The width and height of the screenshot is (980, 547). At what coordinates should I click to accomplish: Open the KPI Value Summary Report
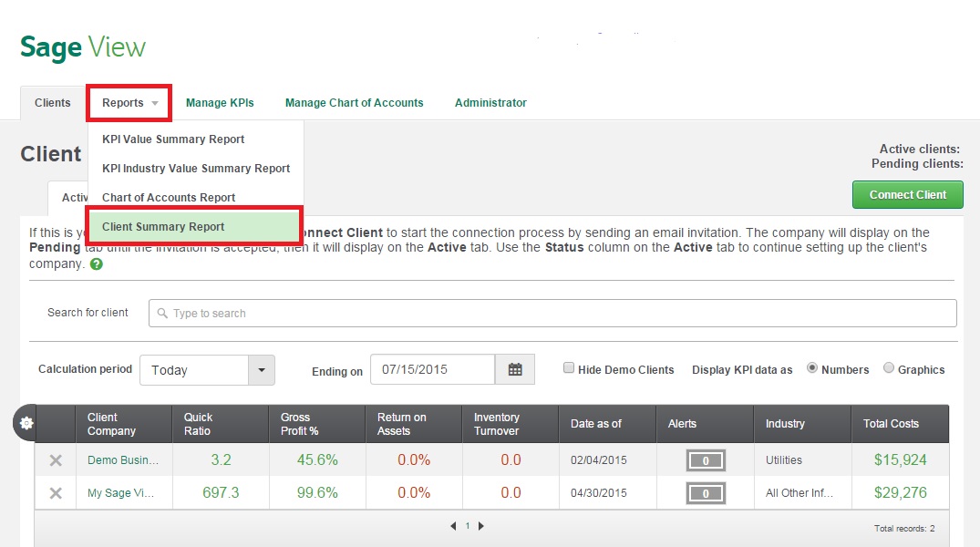(173, 139)
